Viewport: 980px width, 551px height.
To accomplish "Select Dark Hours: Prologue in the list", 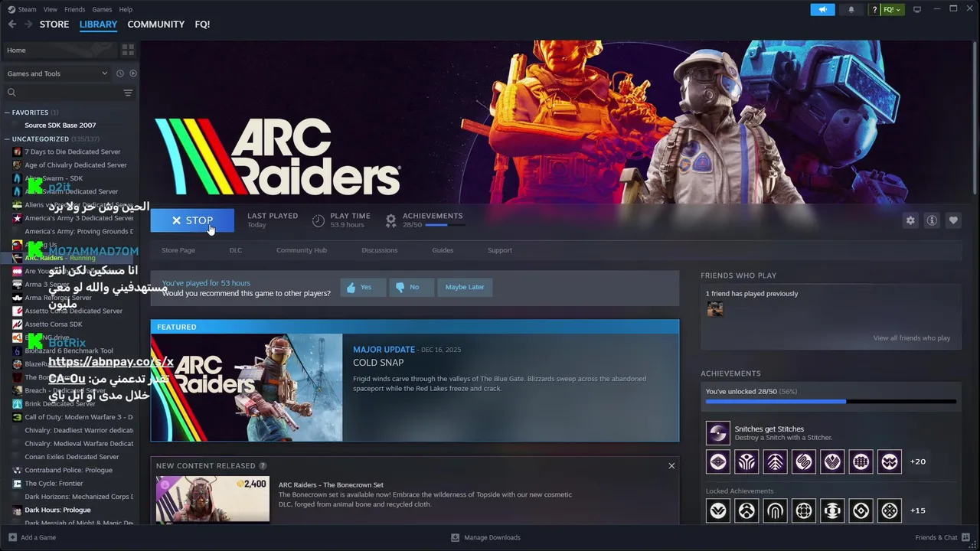I will [x=57, y=510].
